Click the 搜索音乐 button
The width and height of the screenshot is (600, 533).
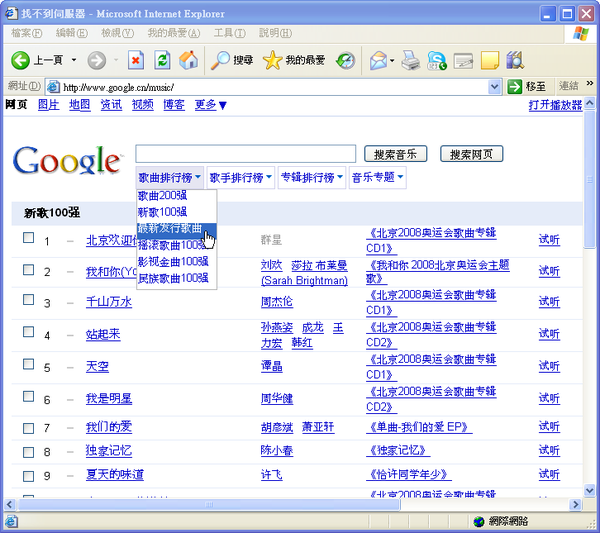[x=395, y=154]
